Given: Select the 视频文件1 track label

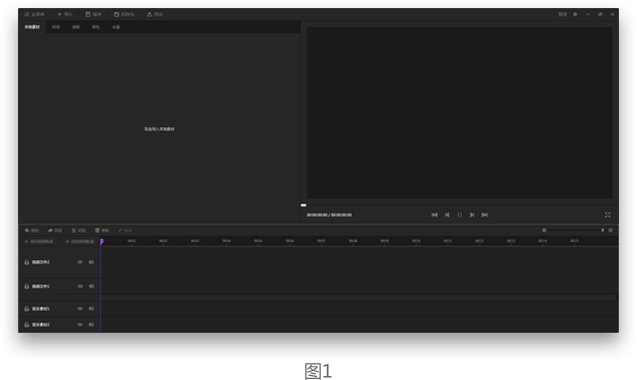Looking at the screenshot, I should (41, 287).
